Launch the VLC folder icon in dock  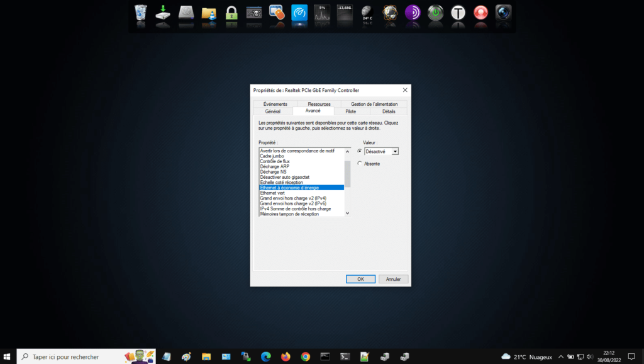tap(209, 13)
